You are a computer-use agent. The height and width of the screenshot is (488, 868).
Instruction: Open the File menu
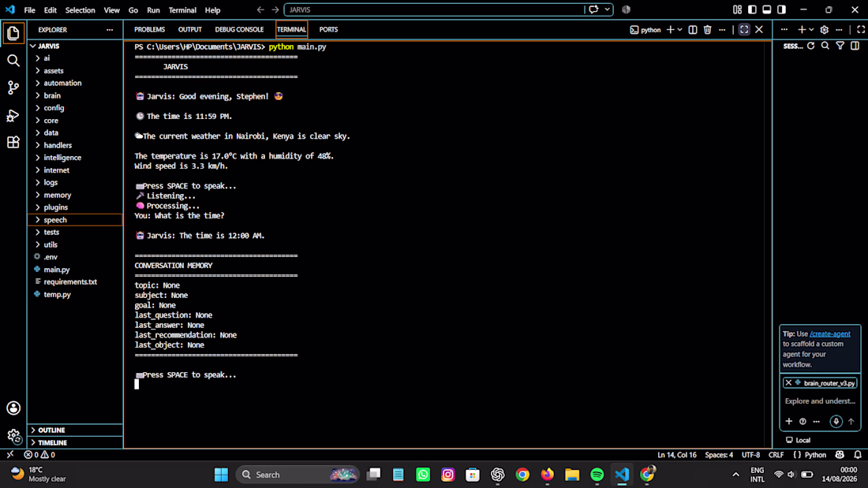(29, 10)
